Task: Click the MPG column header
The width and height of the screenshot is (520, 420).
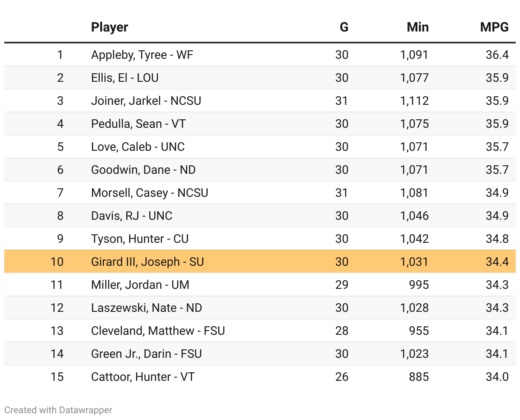Action: pyautogui.click(x=494, y=27)
